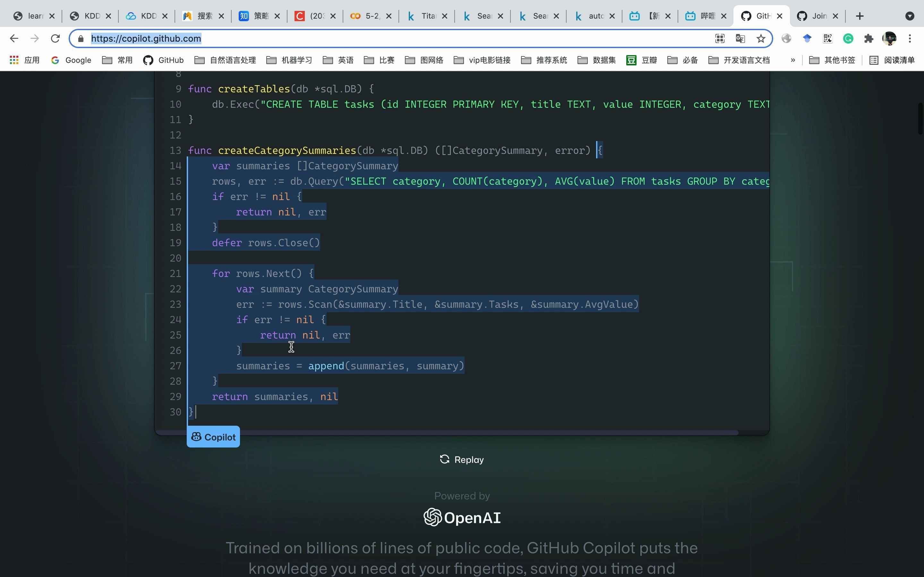Expand the bookmarks overflow chevron
The height and width of the screenshot is (577, 924).
pos(793,60)
